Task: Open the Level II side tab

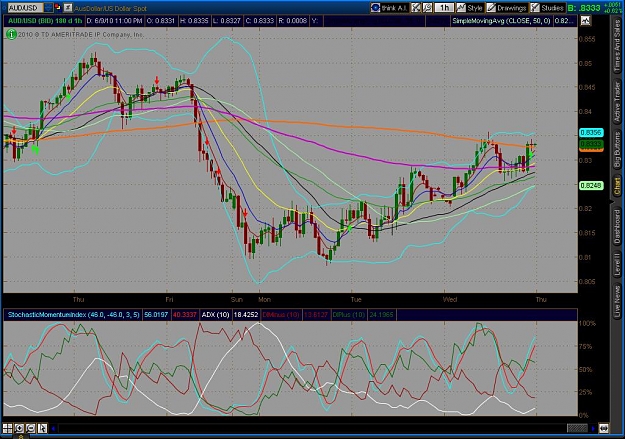Action: [x=617, y=264]
